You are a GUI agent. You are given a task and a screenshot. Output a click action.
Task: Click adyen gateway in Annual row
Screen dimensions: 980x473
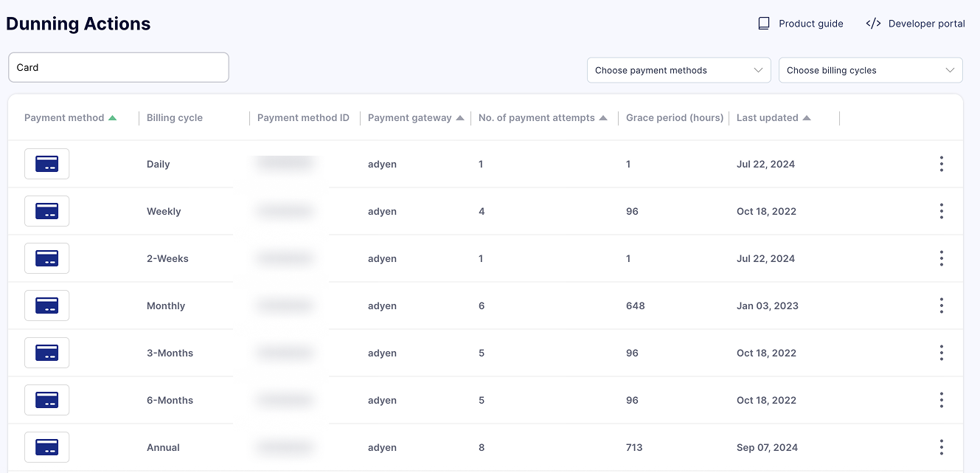pos(382,447)
